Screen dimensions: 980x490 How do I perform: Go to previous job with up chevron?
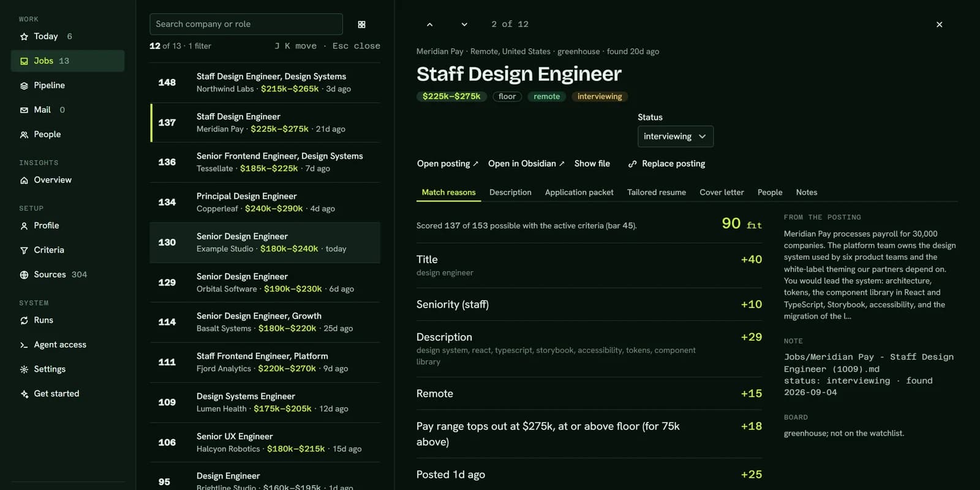429,24
